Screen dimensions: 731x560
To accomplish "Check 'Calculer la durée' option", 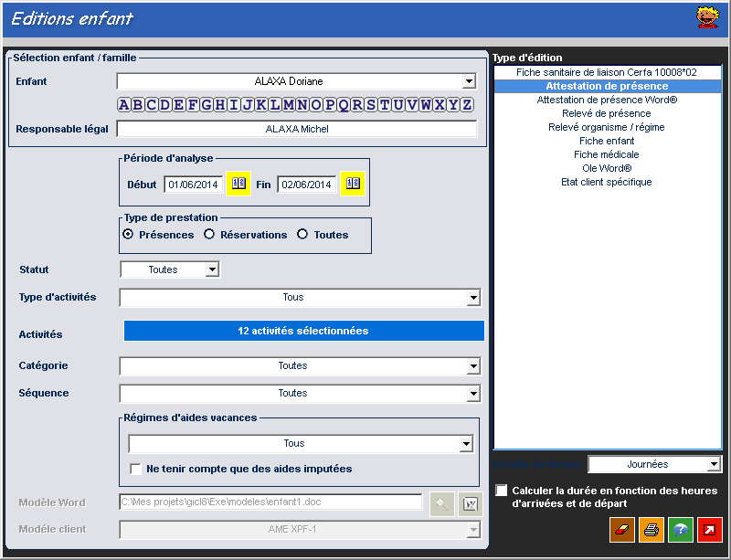I will [x=501, y=491].
